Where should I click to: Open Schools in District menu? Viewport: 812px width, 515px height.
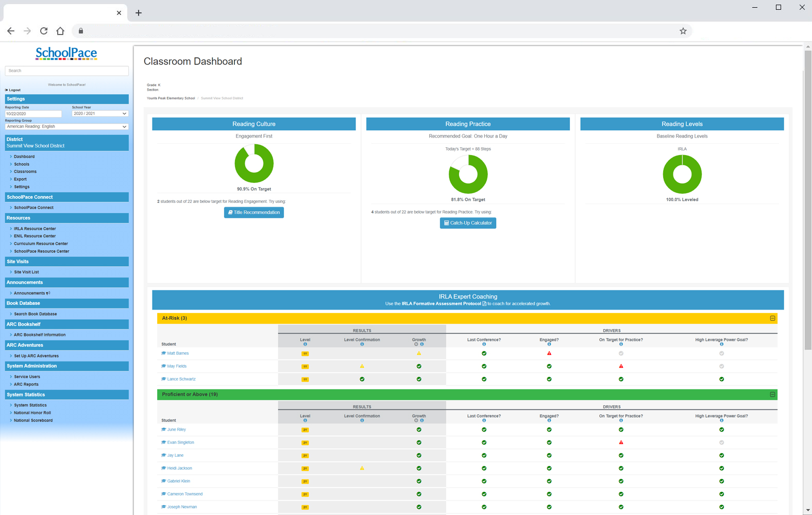pos(22,164)
